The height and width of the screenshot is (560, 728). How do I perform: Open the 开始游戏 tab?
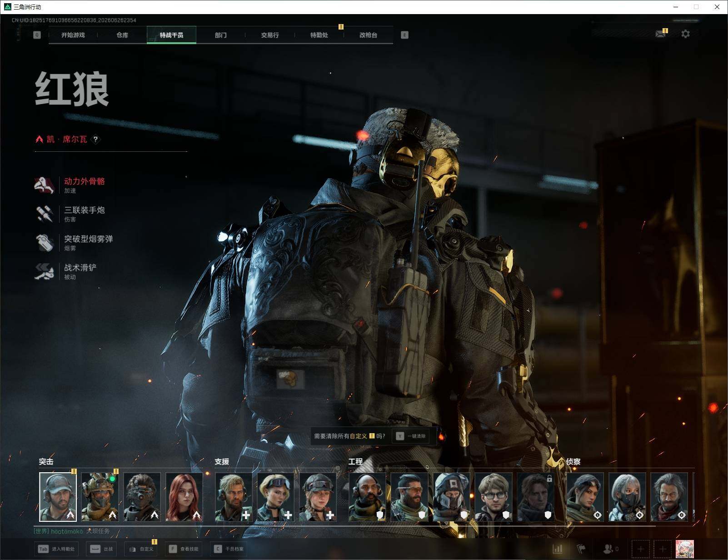point(73,35)
